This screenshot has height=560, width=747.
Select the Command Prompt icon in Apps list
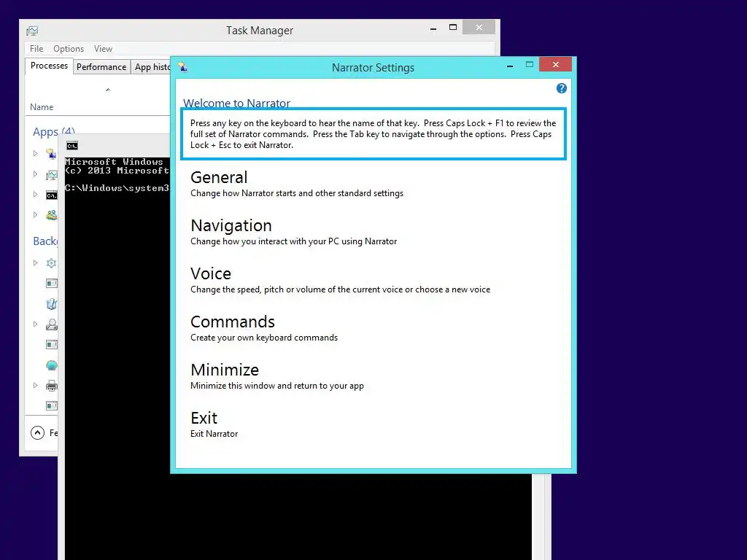(52, 195)
